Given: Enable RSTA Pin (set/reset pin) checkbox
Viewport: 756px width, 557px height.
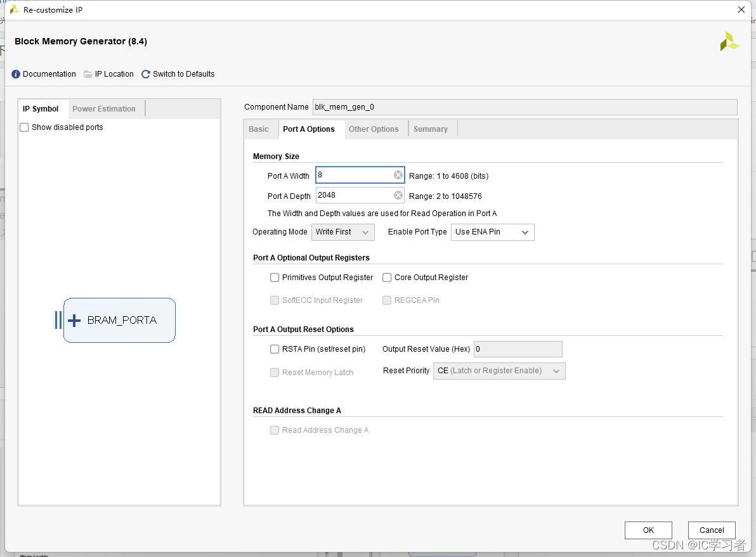Looking at the screenshot, I should [x=275, y=349].
